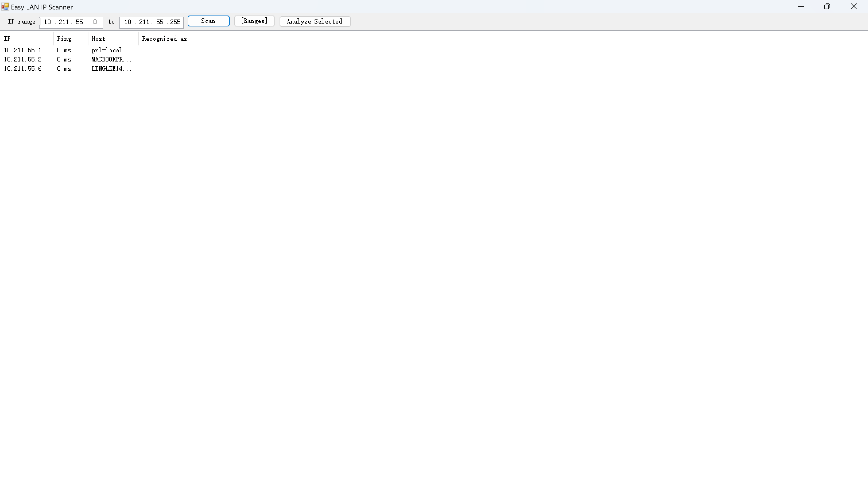Select the row for 10.211.55.1
This screenshot has height=485, width=868.
(x=23, y=50)
